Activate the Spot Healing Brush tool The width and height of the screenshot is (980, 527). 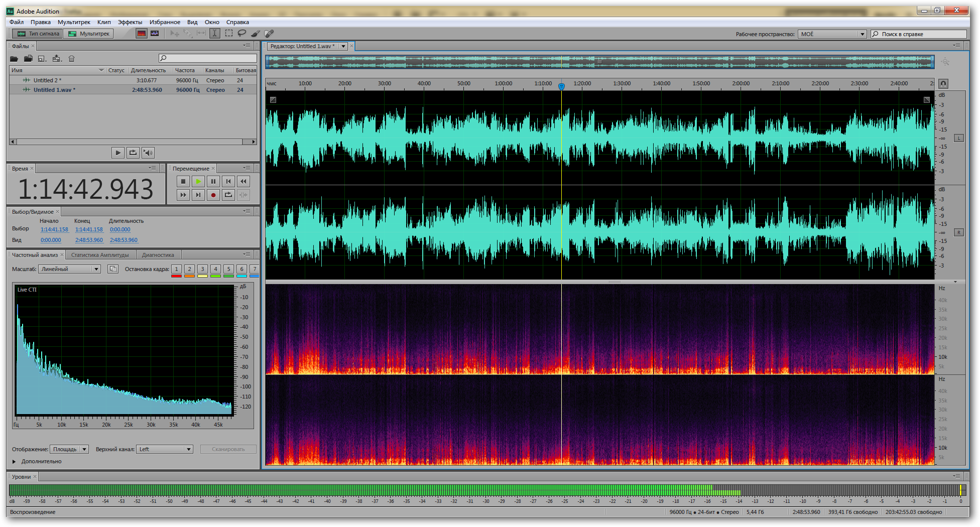[x=269, y=34]
